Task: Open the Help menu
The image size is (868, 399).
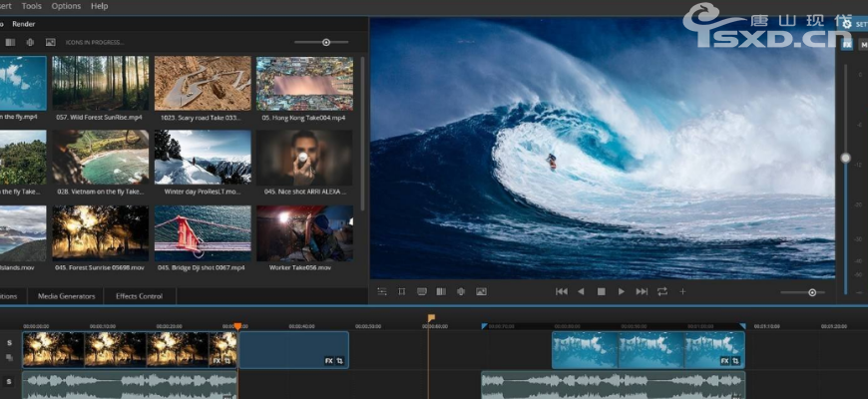Action: click(99, 6)
